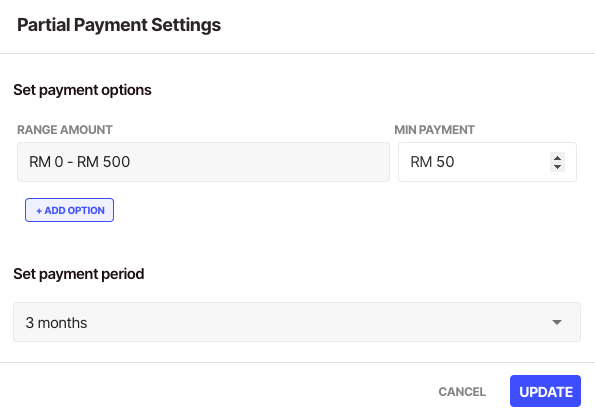
Task: Click the Set payment options heading
Action: pos(82,90)
